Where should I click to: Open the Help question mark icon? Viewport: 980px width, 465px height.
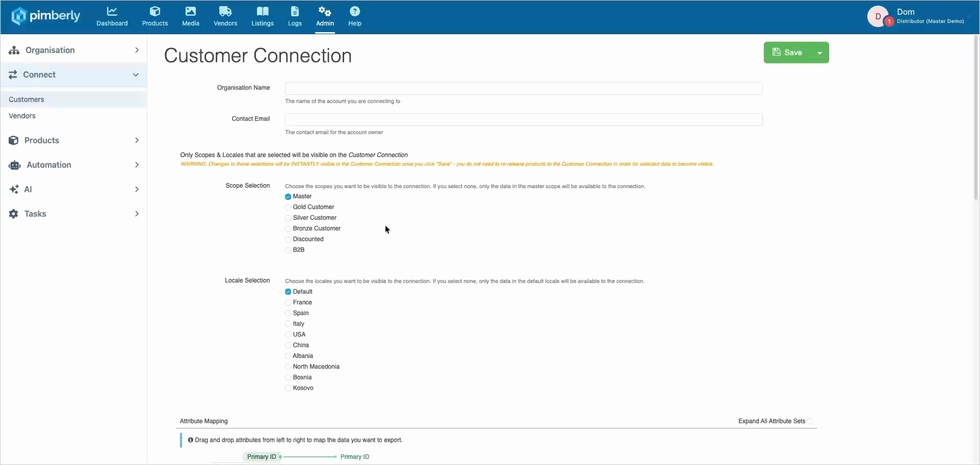355,11
